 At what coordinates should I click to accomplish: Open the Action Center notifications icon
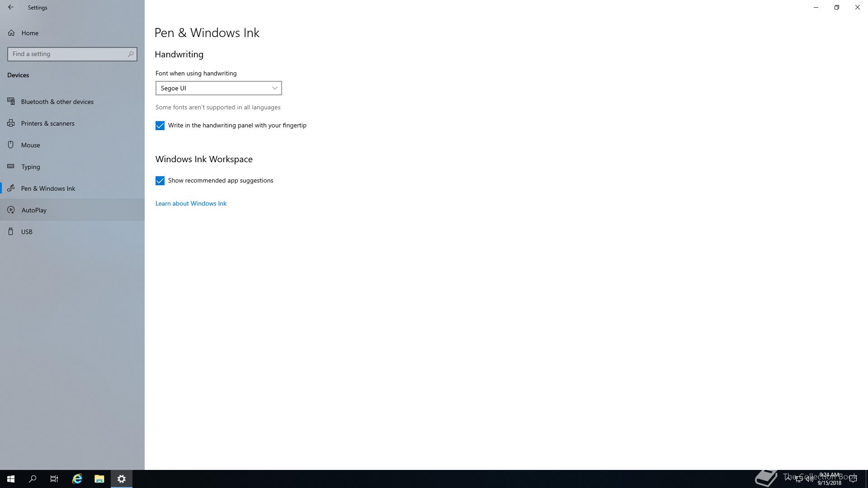point(853,479)
